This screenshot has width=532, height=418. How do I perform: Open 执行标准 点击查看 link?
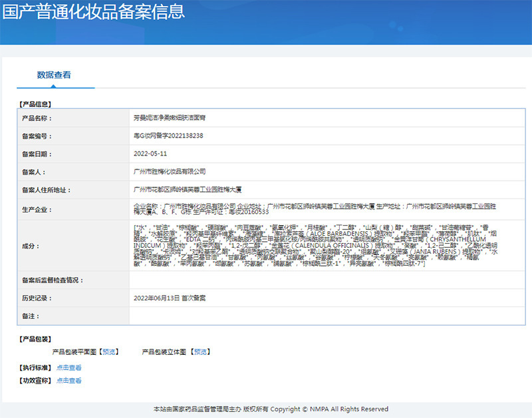click(69, 367)
